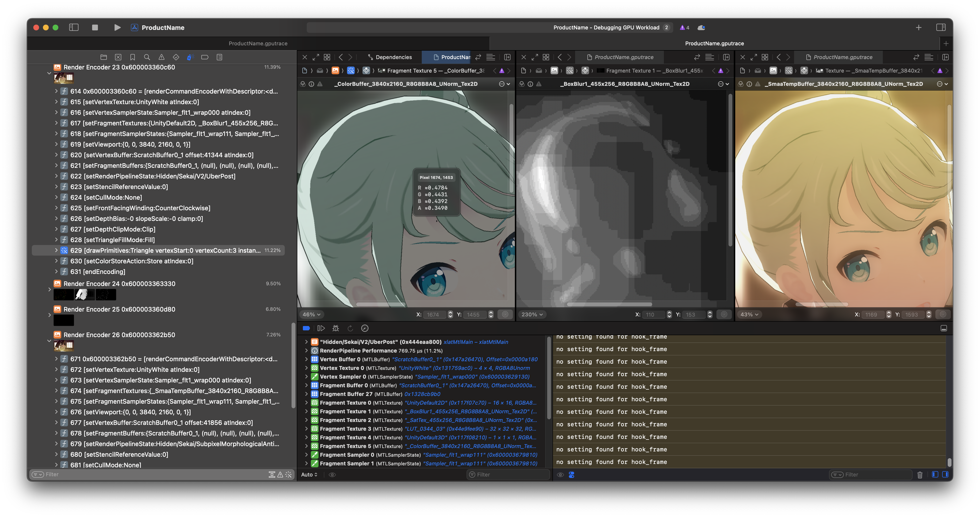
Task: Stop the running ProductName scheme
Action: tap(95, 27)
